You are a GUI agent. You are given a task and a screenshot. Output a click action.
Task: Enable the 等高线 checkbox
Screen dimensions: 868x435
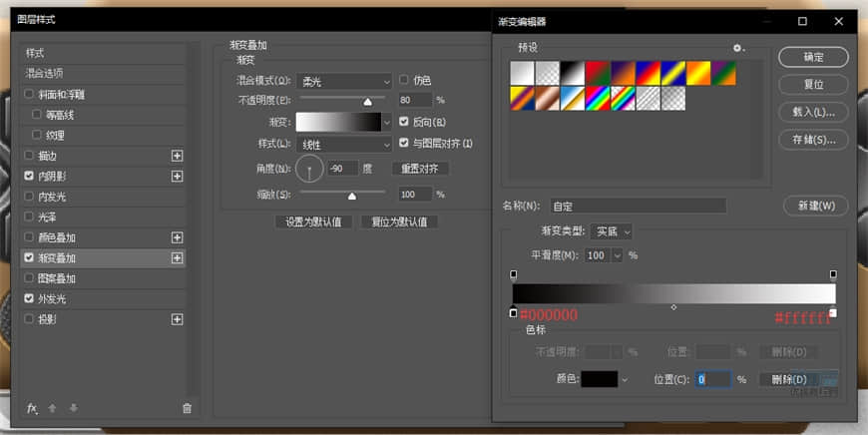pos(37,115)
